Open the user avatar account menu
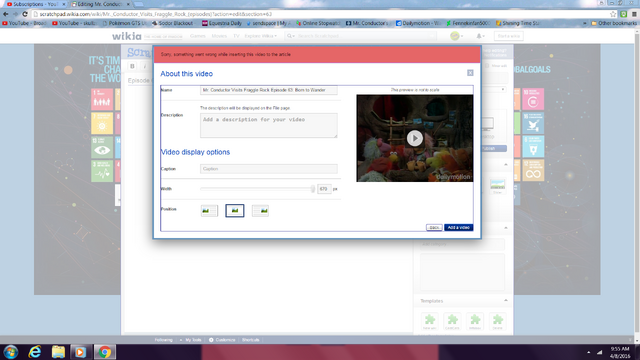This screenshot has height=360, width=640. (x=456, y=36)
